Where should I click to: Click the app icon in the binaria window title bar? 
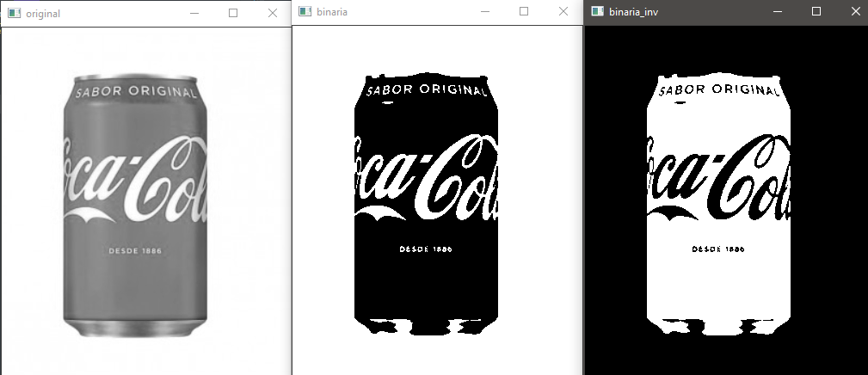coord(305,11)
